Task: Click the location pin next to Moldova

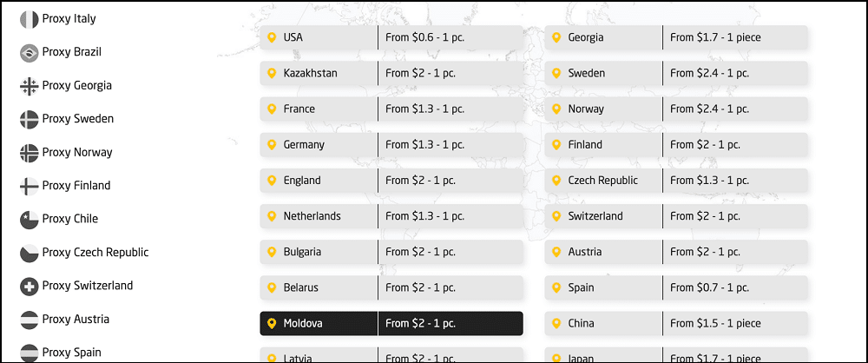Action: pos(271,323)
